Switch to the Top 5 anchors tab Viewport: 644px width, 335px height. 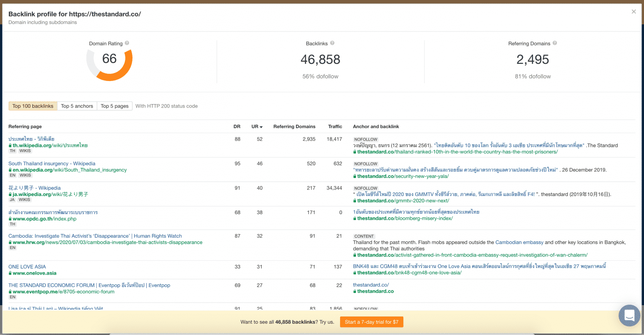[77, 106]
